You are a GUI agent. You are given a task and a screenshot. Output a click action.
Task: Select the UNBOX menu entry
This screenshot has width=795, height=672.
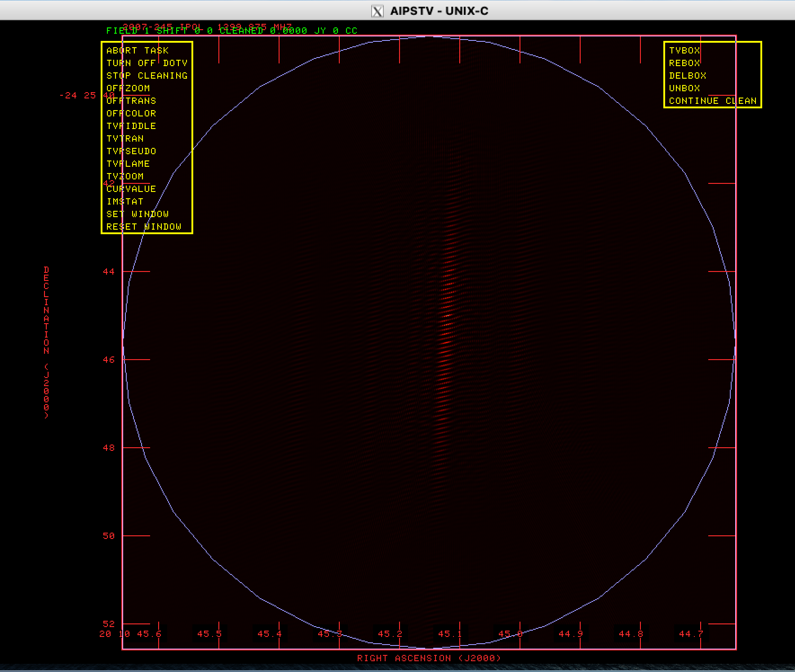684,89
